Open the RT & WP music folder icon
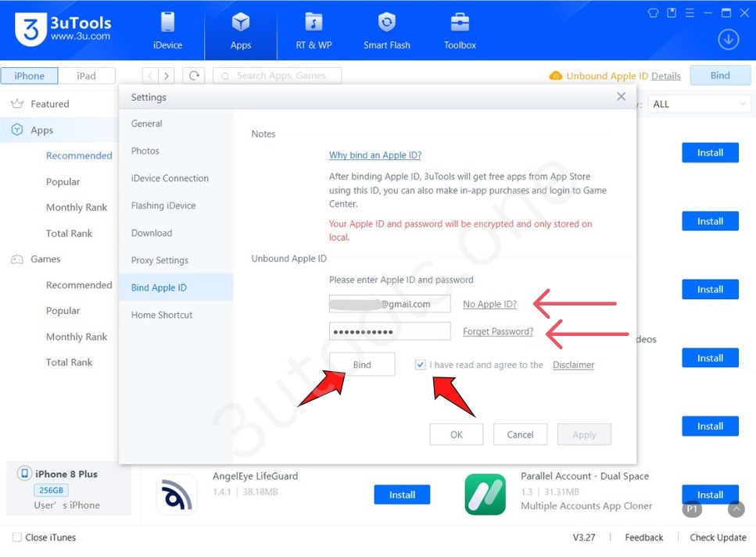Viewport: 756px width, 557px height. [x=314, y=23]
